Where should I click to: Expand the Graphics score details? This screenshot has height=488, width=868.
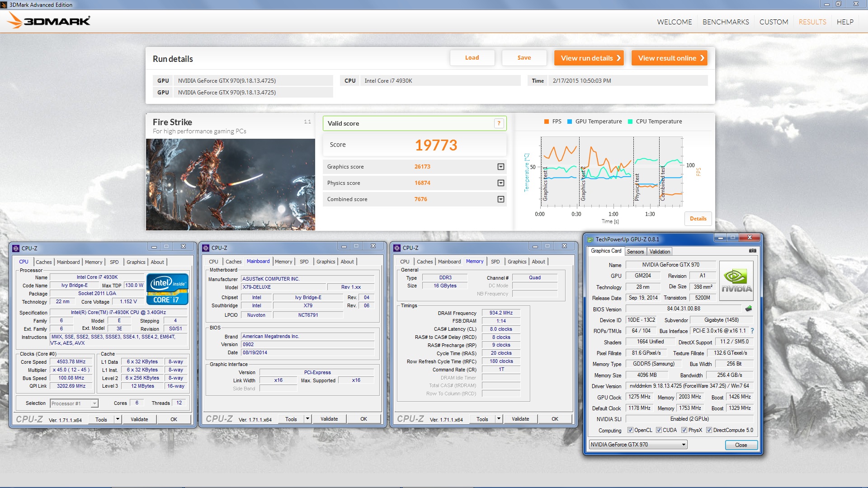500,167
